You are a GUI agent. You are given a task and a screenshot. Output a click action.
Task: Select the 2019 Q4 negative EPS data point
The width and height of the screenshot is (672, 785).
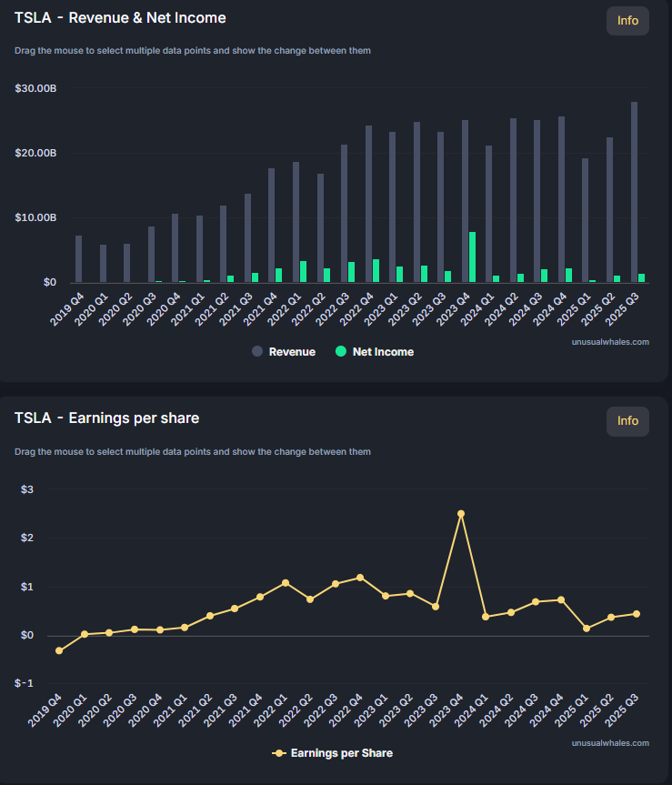coord(60,650)
